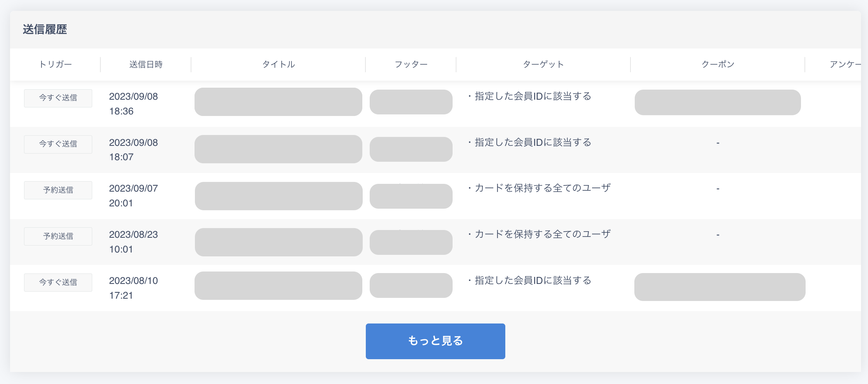
Task: Click the ターゲット column header
Action: pyautogui.click(x=543, y=64)
